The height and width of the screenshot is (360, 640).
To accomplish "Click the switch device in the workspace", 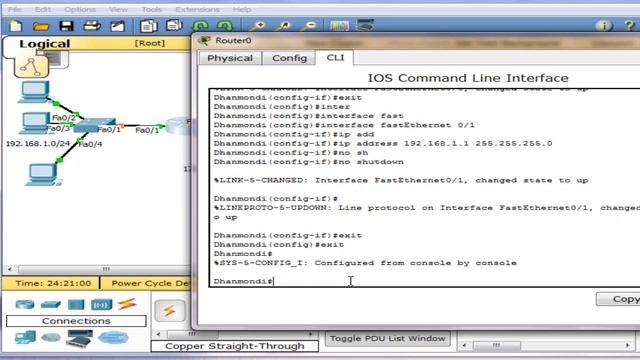I will pyautogui.click(x=95, y=124).
